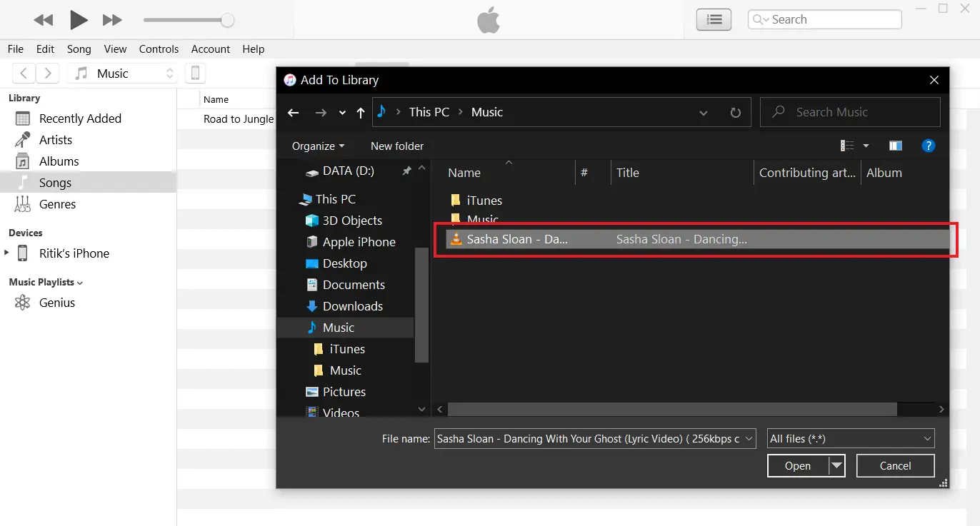Click the iPhone device icon button
Viewport: 980px width, 526px height.
coord(195,73)
